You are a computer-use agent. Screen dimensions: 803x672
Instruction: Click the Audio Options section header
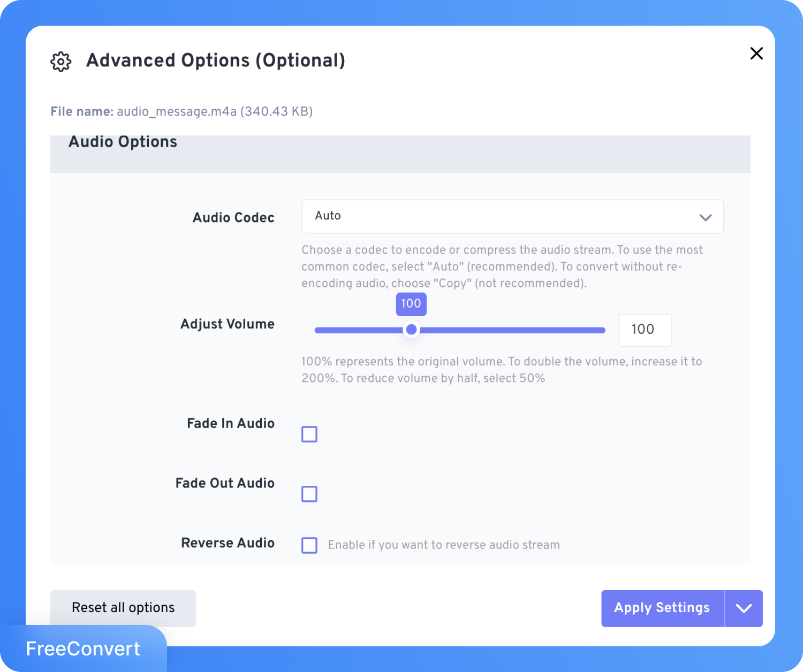tap(123, 142)
